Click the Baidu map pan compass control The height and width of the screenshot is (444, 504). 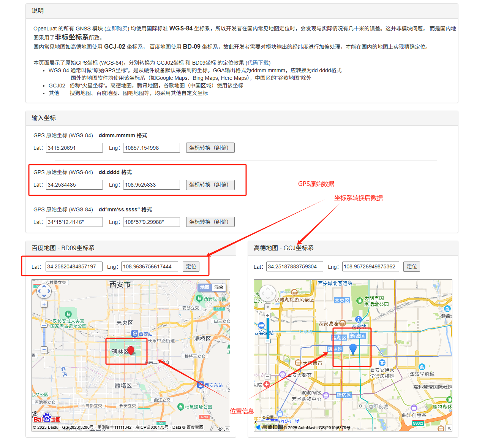[x=44, y=292]
